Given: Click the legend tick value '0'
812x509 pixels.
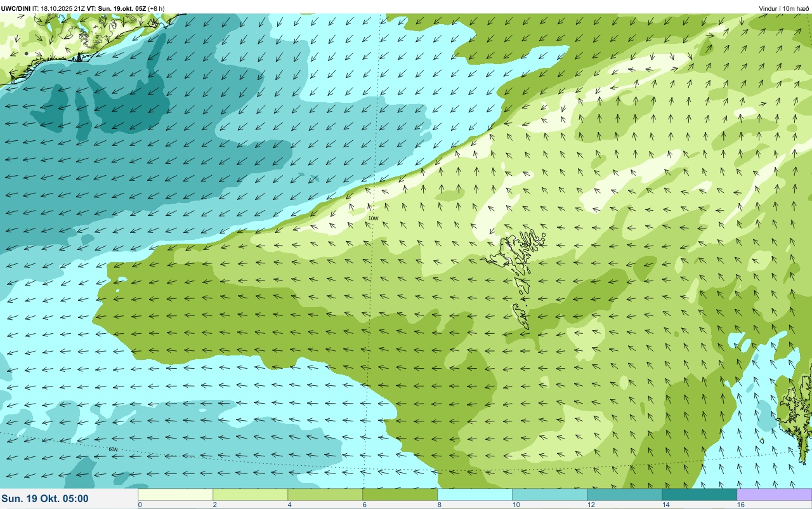Looking at the screenshot, I should click(140, 505).
